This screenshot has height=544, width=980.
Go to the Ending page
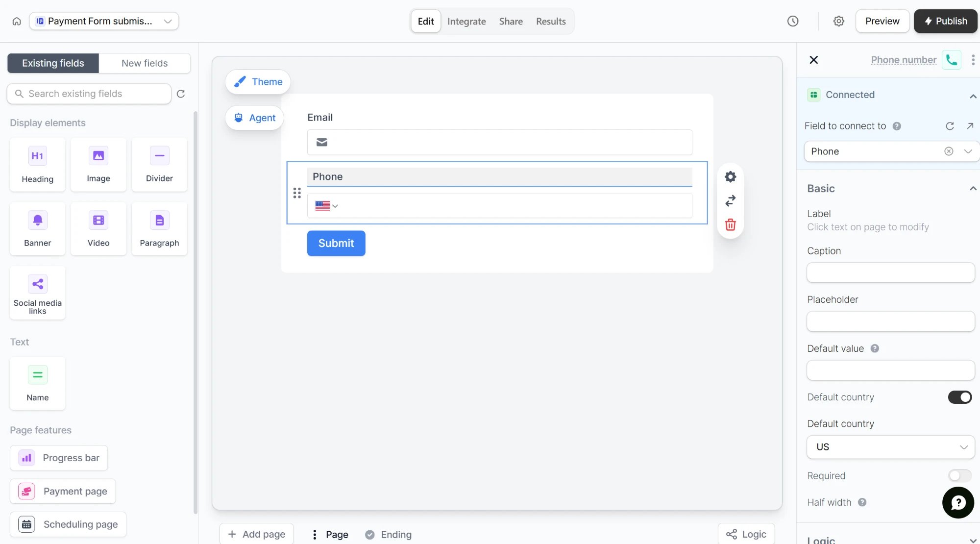pos(389,534)
